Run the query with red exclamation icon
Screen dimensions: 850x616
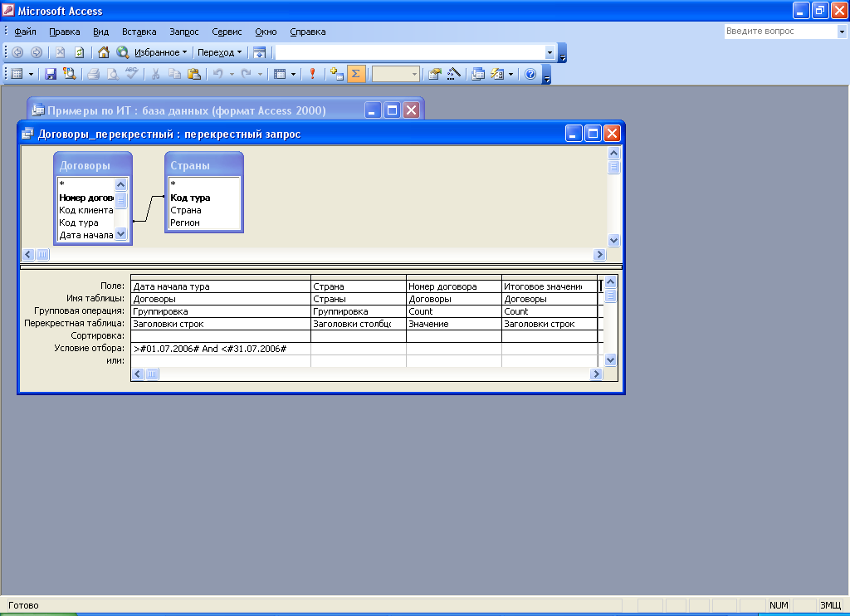click(x=312, y=74)
